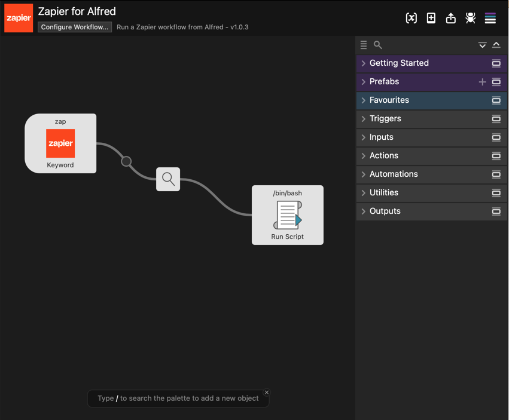Toggle Inputs section display icon
The image size is (509, 420).
point(496,137)
